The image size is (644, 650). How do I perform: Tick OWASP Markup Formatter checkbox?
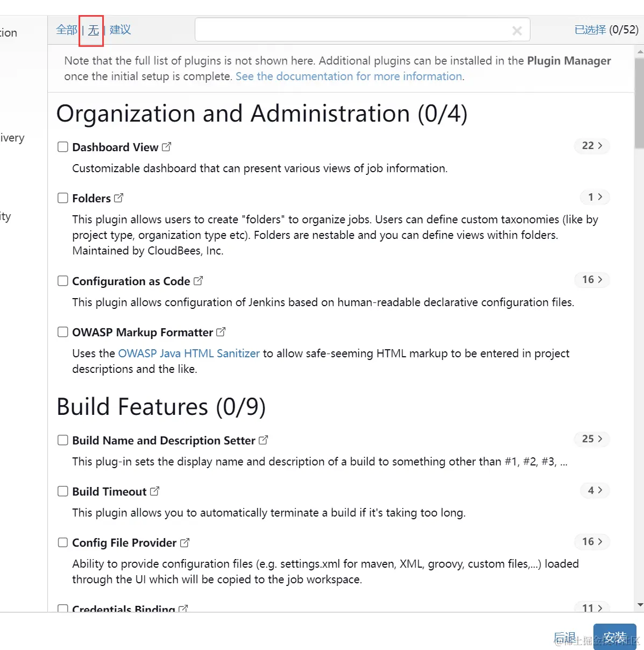pos(63,332)
